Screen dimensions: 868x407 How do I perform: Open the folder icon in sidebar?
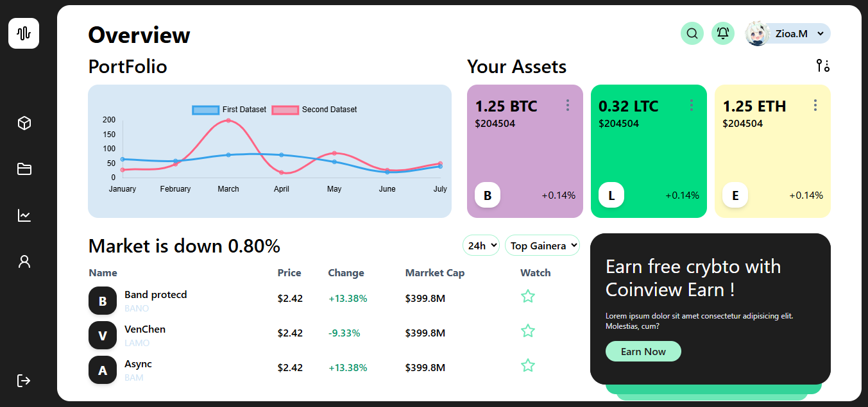point(24,169)
